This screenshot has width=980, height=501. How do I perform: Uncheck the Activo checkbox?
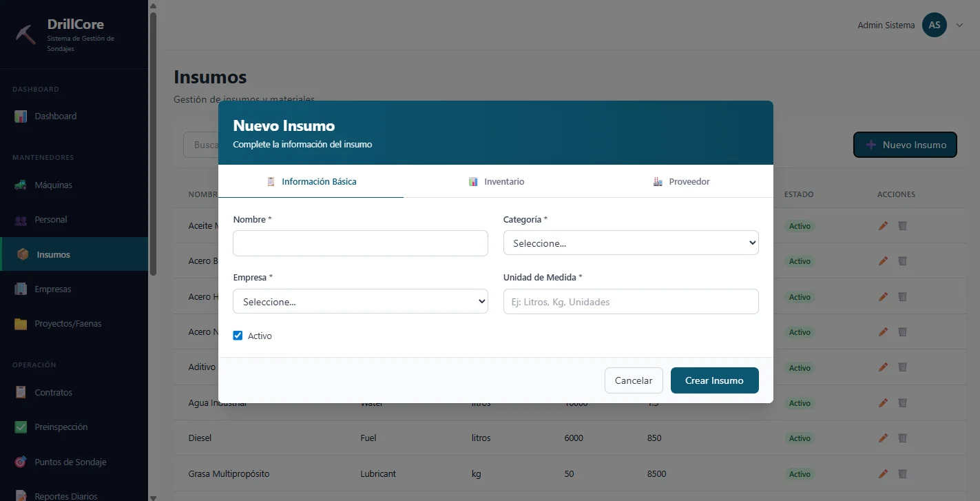tap(238, 336)
